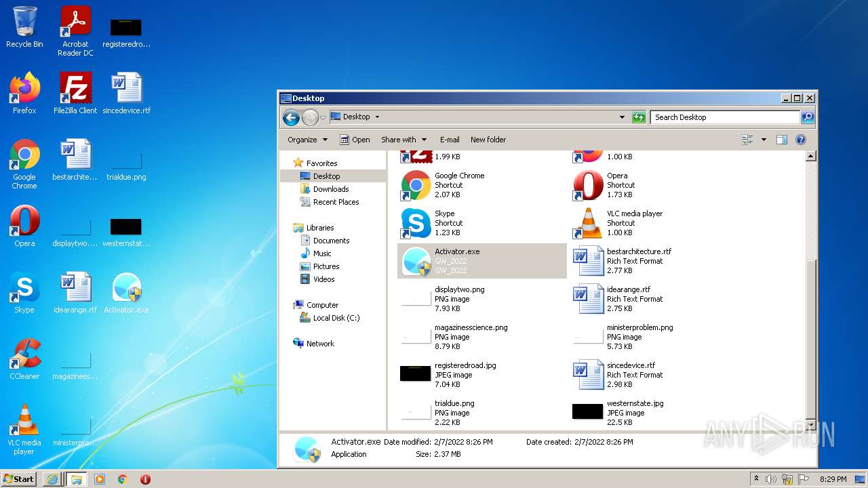
Task: Open Firefox desktop shortcut
Action: tap(24, 94)
